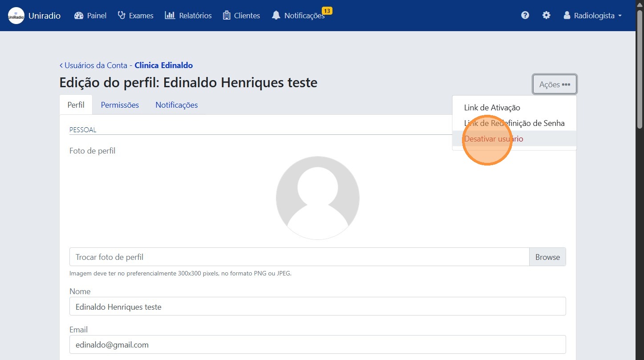Choose Link de Redefinição de Senha
Viewport: 644px width, 360px height.
pyautogui.click(x=514, y=123)
